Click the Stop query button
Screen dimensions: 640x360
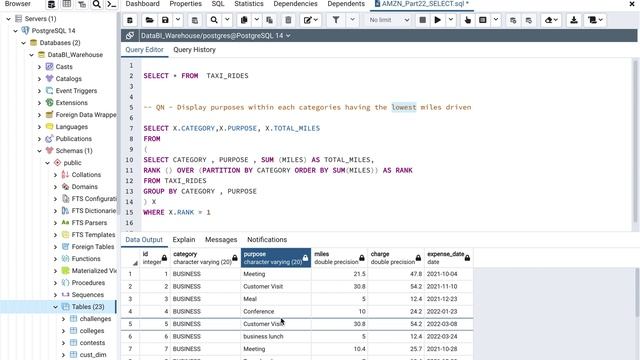click(422, 20)
